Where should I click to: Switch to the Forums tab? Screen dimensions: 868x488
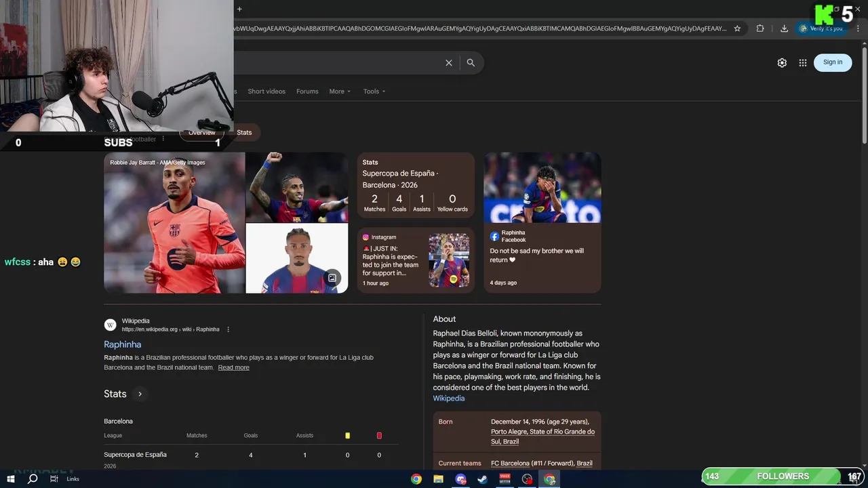[x=307, y=91]
